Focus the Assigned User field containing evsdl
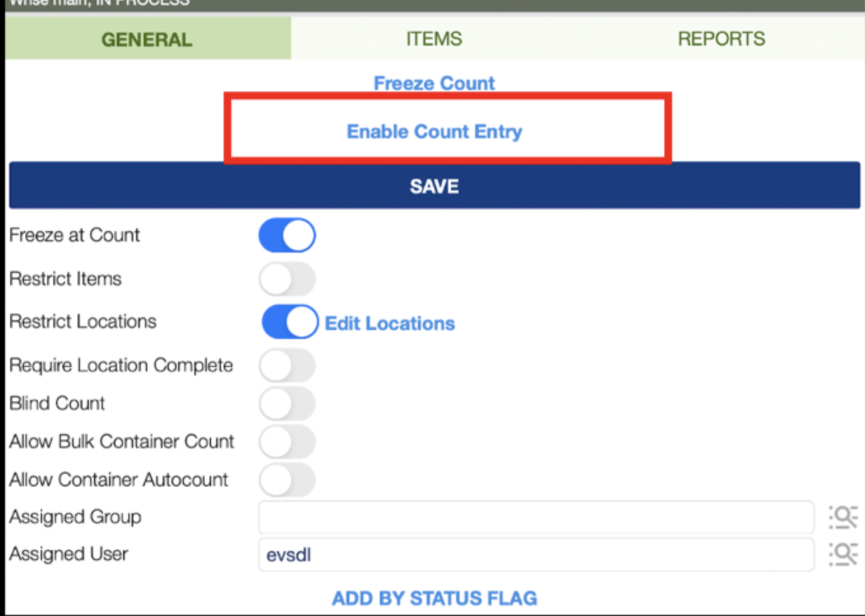 pos(536,554)
